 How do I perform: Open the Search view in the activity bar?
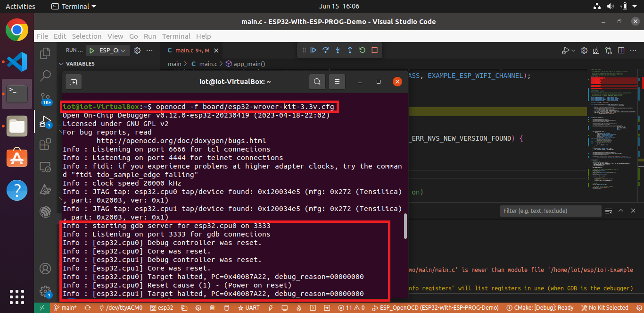pos(45,75)
